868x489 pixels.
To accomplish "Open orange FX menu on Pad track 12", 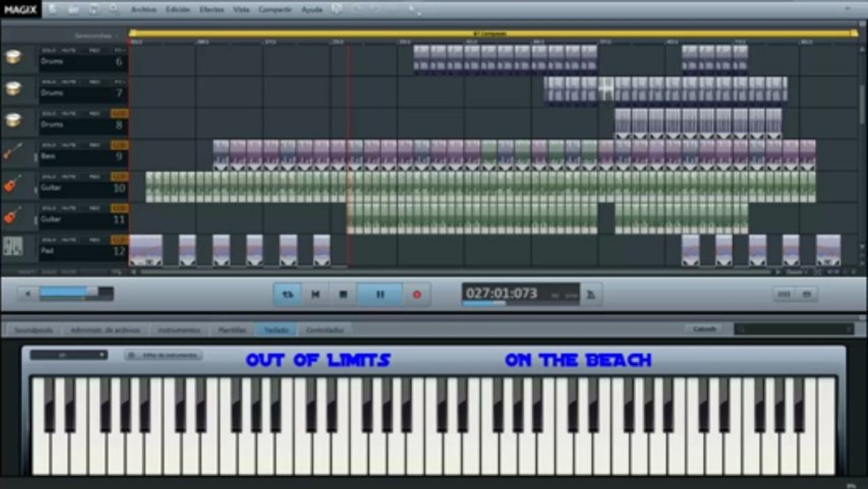I will tap(119, 240).
